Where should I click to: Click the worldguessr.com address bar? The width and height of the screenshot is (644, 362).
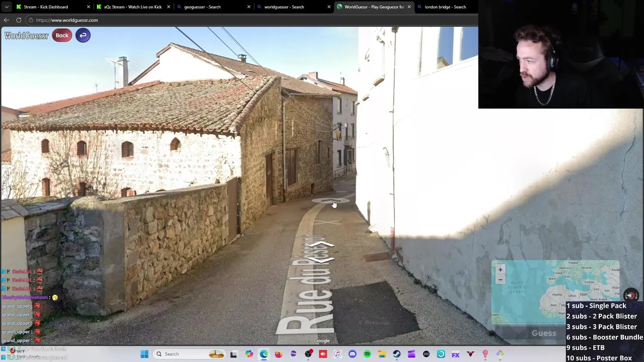click(x=252, y=20)
